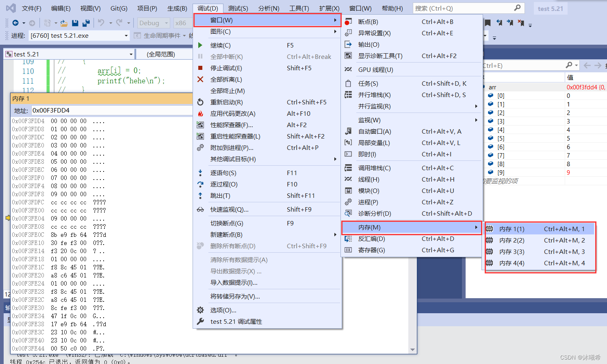
Task: Click the save file toolbar icon
Action: pos(75,23)
